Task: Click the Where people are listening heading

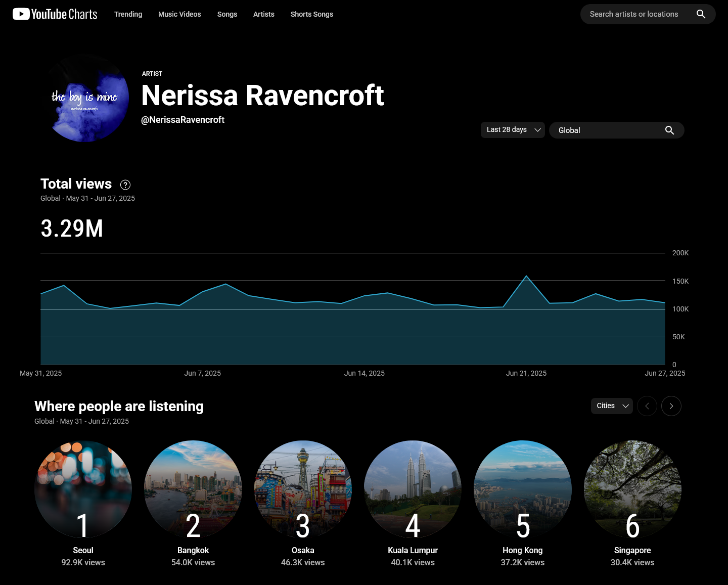Action: point(119,407)
